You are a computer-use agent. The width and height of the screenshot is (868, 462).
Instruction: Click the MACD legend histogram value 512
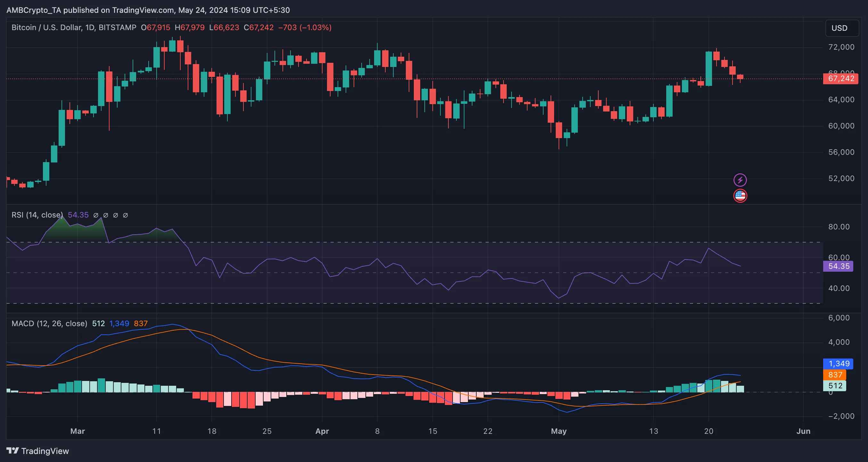[98, 324]
